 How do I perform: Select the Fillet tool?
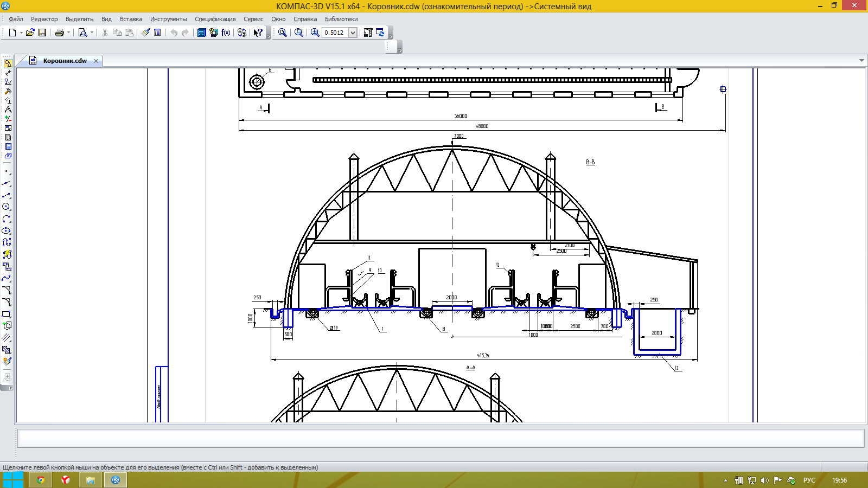click(x=7, y=302)
